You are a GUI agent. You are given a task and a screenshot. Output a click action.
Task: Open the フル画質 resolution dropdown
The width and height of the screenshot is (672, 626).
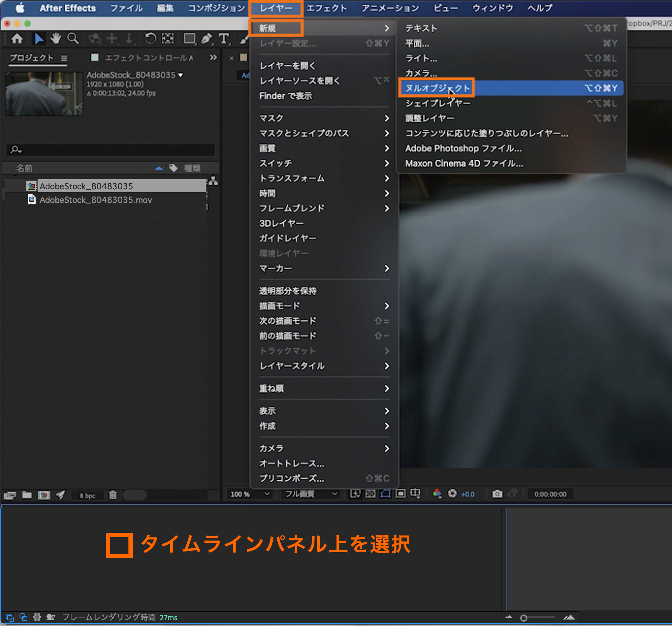pos(311,494)
